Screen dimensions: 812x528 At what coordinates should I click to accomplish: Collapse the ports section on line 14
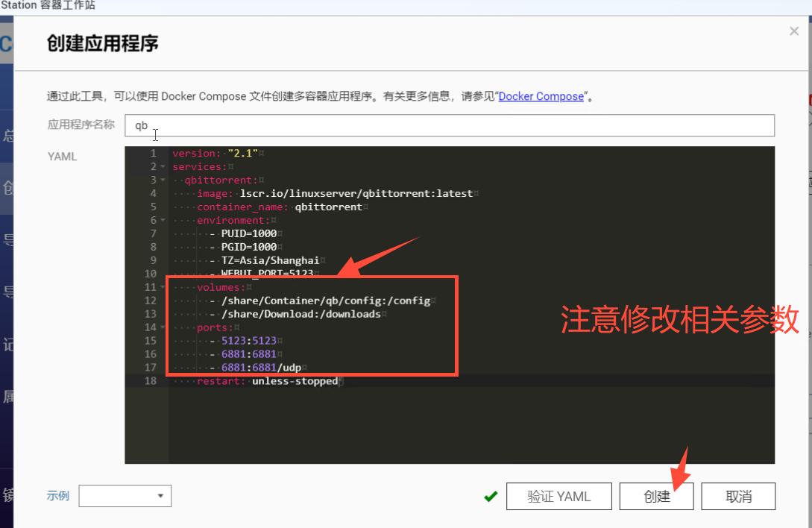(x=161, y=327)
